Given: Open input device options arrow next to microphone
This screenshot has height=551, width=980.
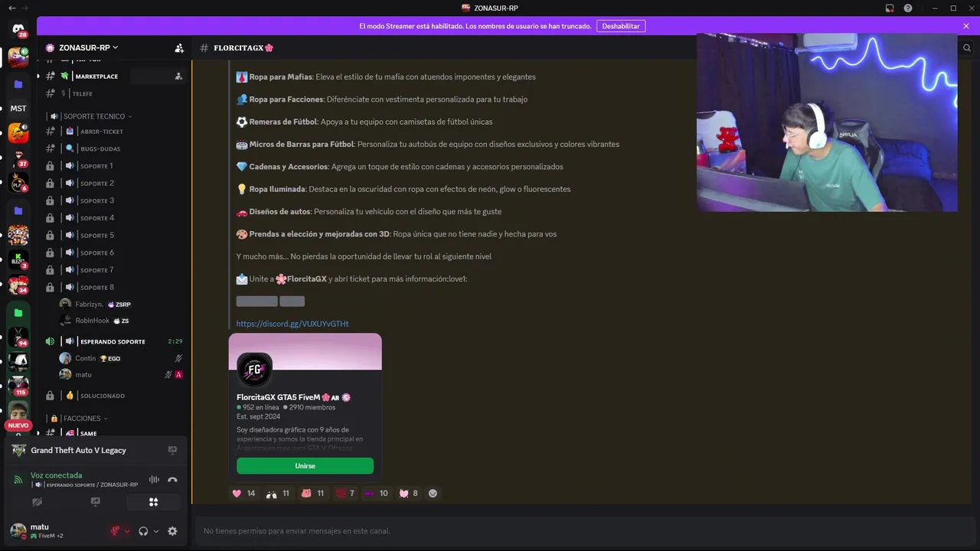Looking at the screenshot, I should pos(127,531).
